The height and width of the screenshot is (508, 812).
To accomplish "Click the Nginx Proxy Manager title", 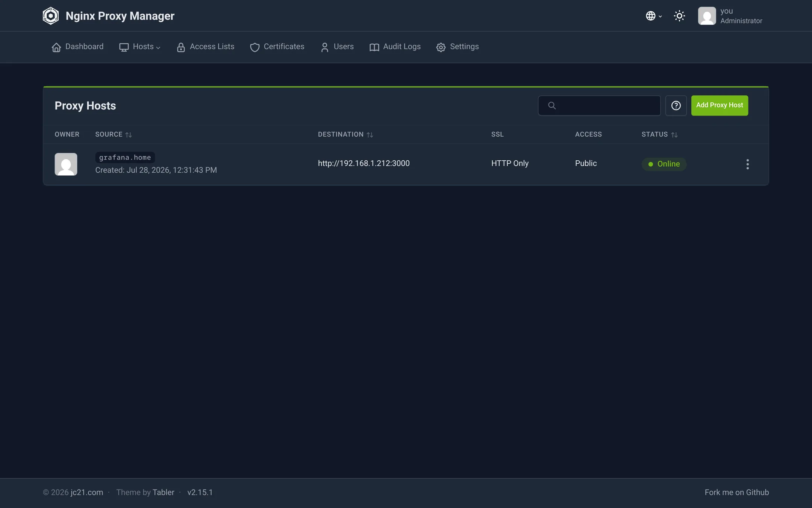I will [x=120, y=16].
